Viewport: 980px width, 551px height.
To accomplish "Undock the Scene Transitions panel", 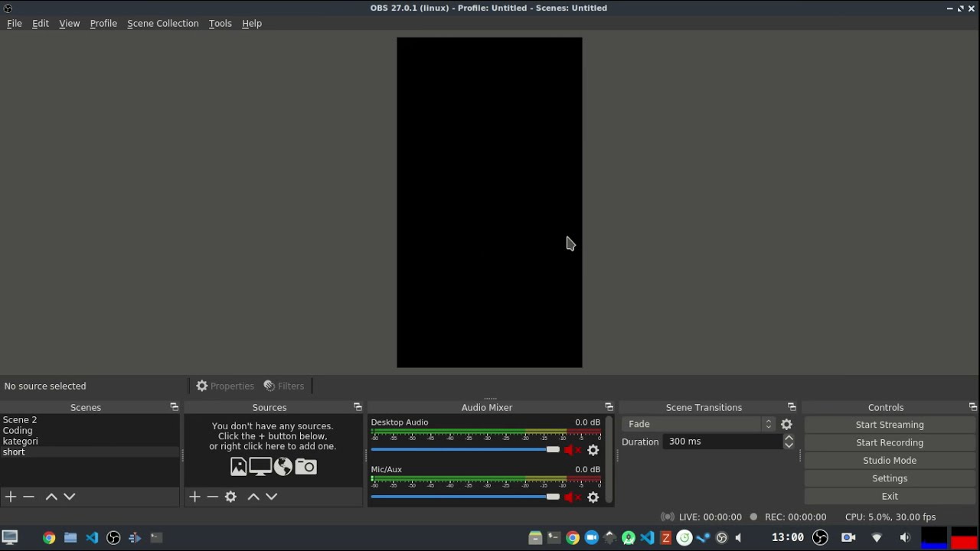I will coord(792,407).
